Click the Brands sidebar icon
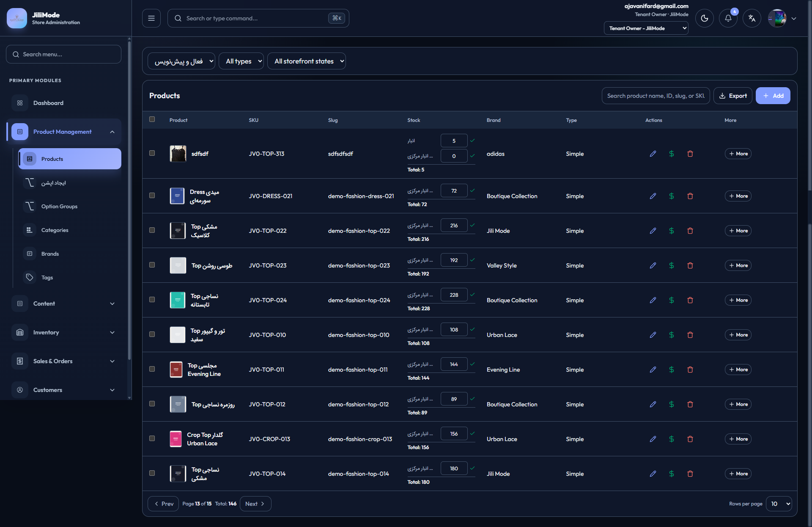Screen dimensions: 812x527 30,254
